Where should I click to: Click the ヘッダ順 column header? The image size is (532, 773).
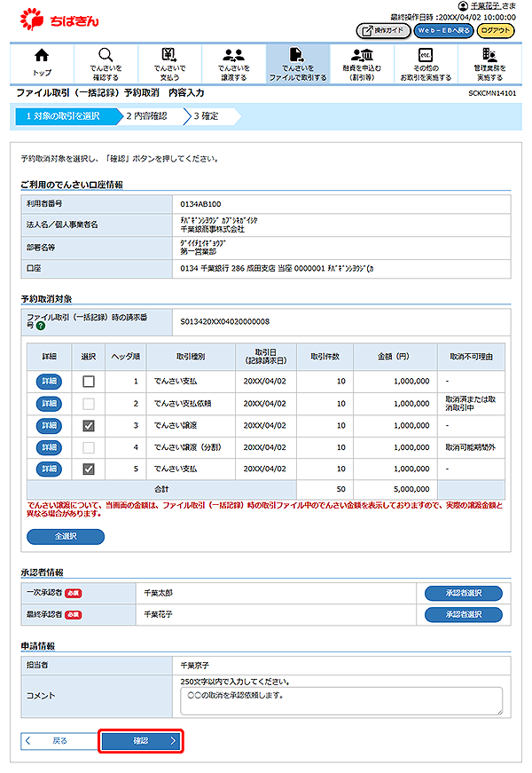[x=126, y=357]
